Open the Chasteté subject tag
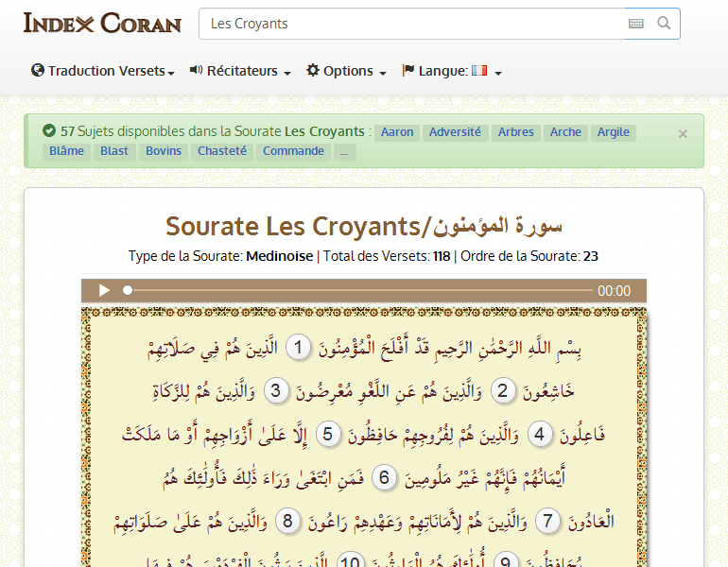This screenshot has width=728, height=567. 222,151
